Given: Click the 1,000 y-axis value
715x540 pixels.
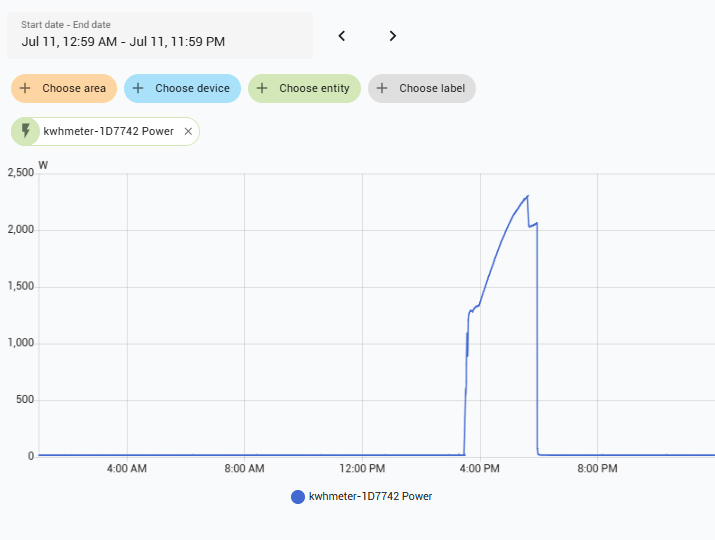Looking at the screenshot, I should click(21, 343).
